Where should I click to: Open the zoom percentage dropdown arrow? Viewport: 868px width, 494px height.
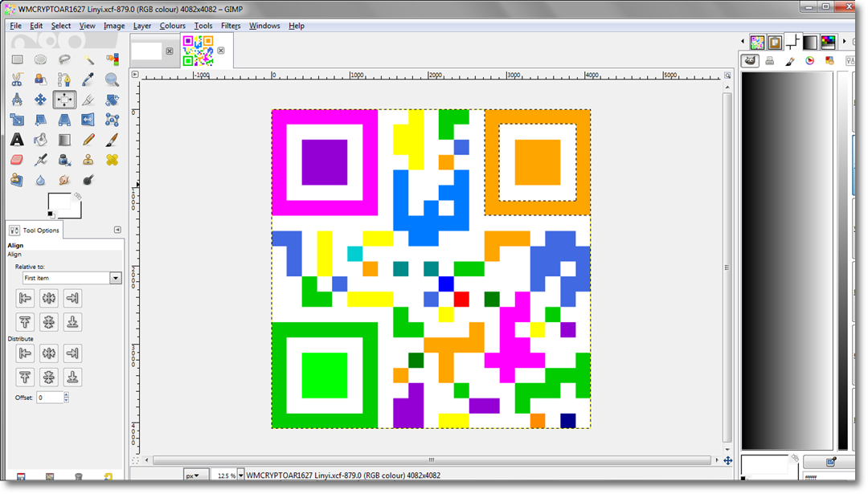(x=241, y=476)
